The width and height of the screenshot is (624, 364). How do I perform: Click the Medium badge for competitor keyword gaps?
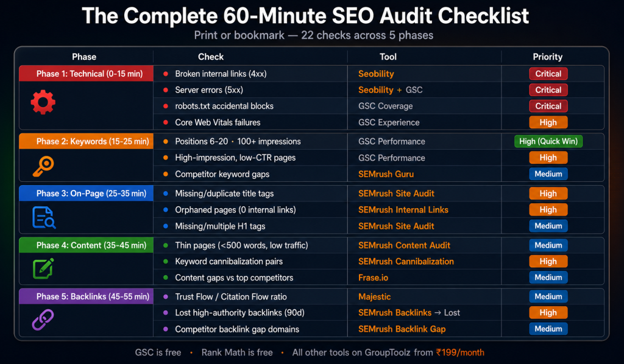click(548, 173)
